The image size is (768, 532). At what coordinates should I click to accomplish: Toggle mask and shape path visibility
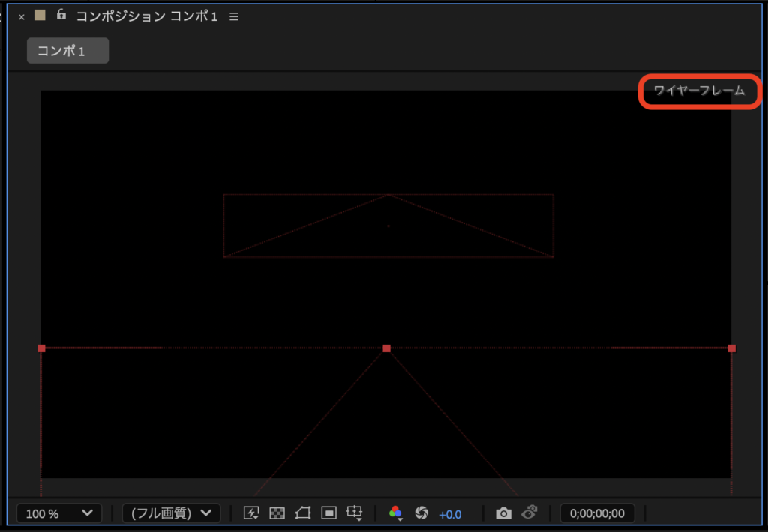tap(303, 513)
